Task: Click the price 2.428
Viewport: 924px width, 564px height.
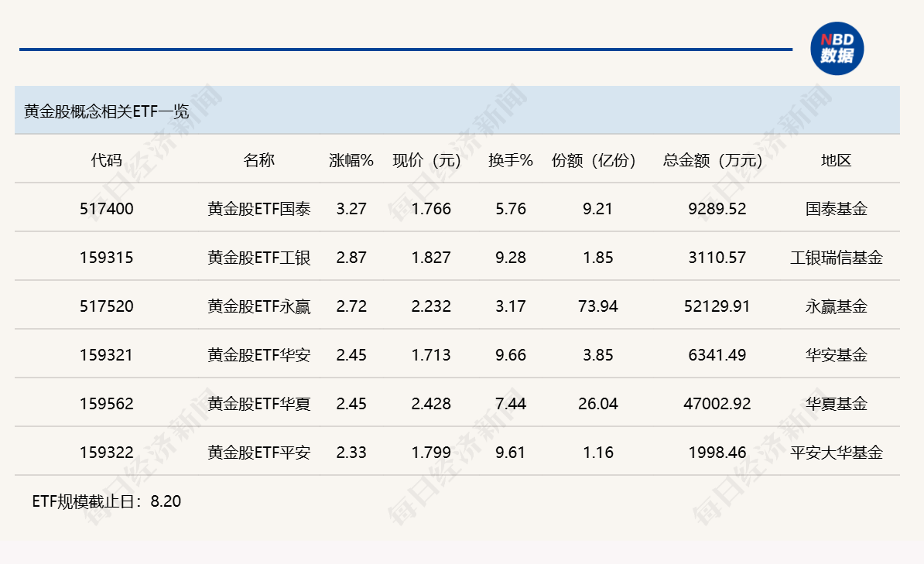Action: pyautogui.click(x=431, y=404)
